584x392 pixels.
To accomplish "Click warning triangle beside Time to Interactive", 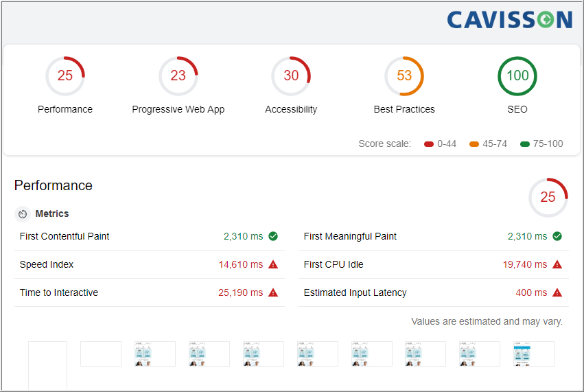I will 273,292.
